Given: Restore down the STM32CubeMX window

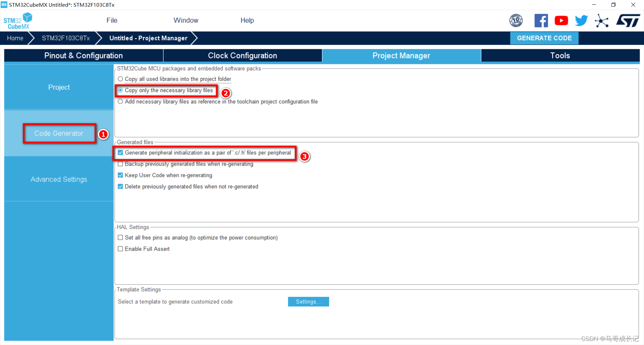Looking at the screenshot, I should [x=613, y=5].
